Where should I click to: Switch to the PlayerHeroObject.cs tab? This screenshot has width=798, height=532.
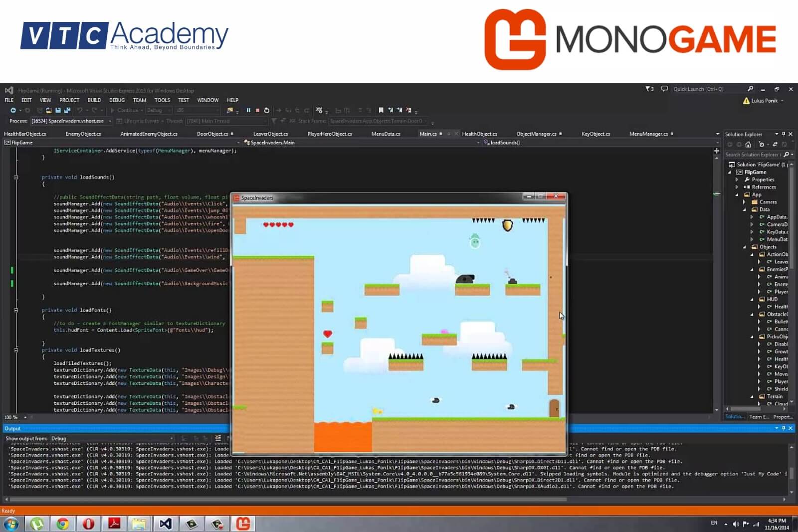[329, 134]
